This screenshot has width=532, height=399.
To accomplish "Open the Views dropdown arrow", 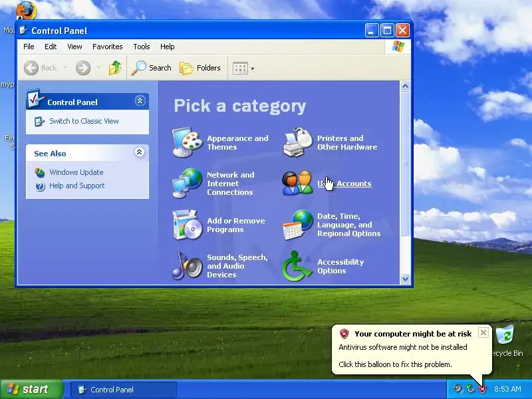I will (253, 68).
